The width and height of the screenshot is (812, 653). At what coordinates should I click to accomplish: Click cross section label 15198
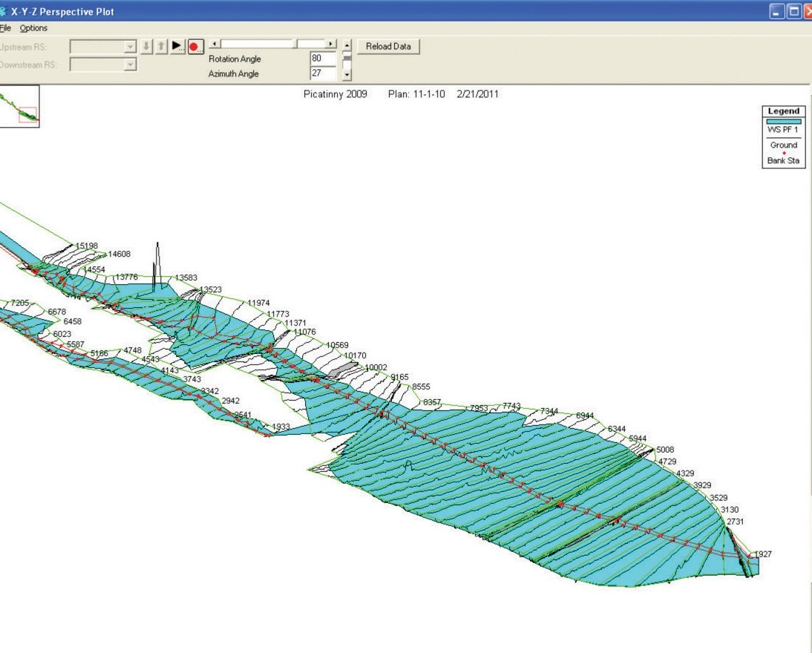pyautogui.click(x=86, y=246)
